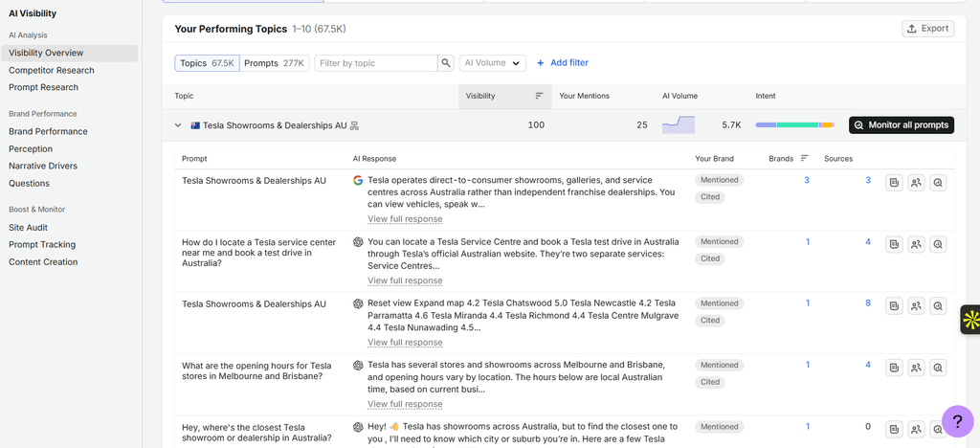Open Prompt Research page
The width and height of the screenshot is (980, 448).
coord(44,87)
